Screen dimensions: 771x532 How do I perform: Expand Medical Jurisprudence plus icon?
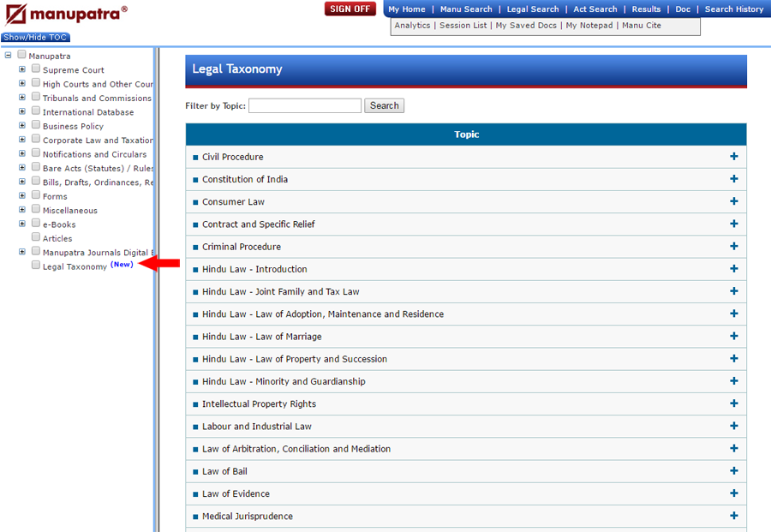(x=733, y=516)
